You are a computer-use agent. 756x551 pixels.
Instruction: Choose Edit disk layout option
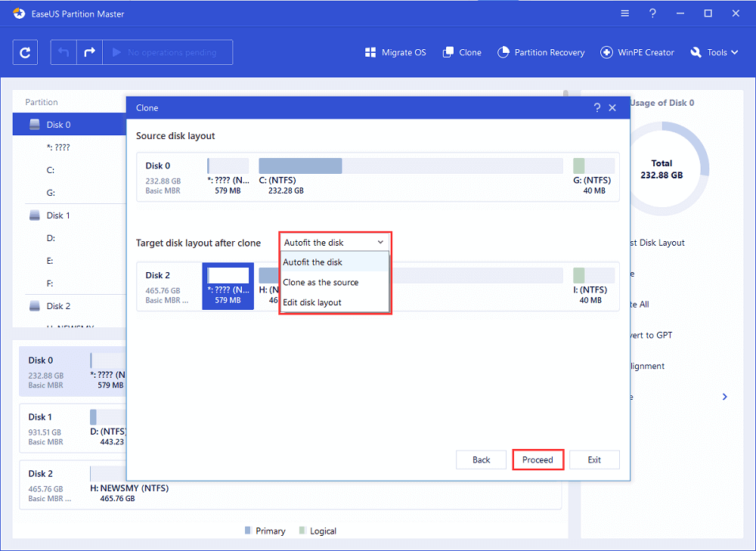(x=312, y=302)
